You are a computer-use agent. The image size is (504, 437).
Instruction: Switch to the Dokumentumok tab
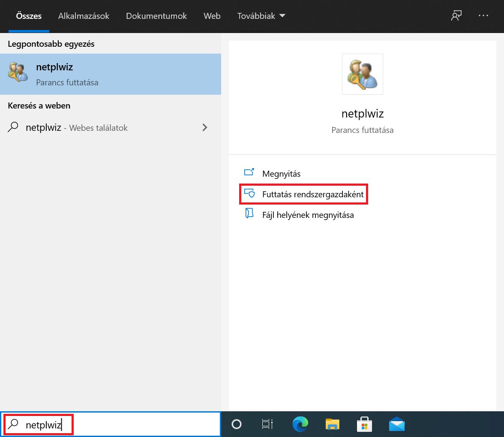(156, 16)
